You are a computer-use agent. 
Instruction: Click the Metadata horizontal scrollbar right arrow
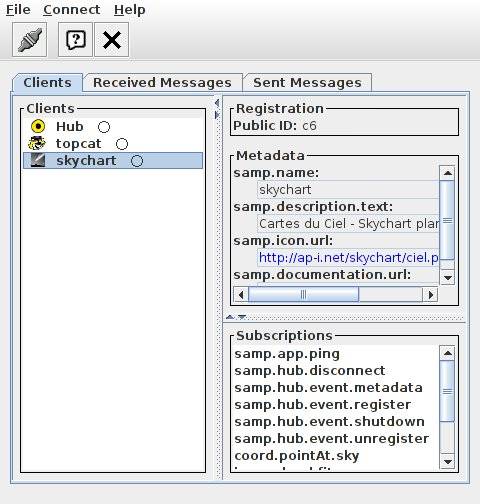point(430,295)
